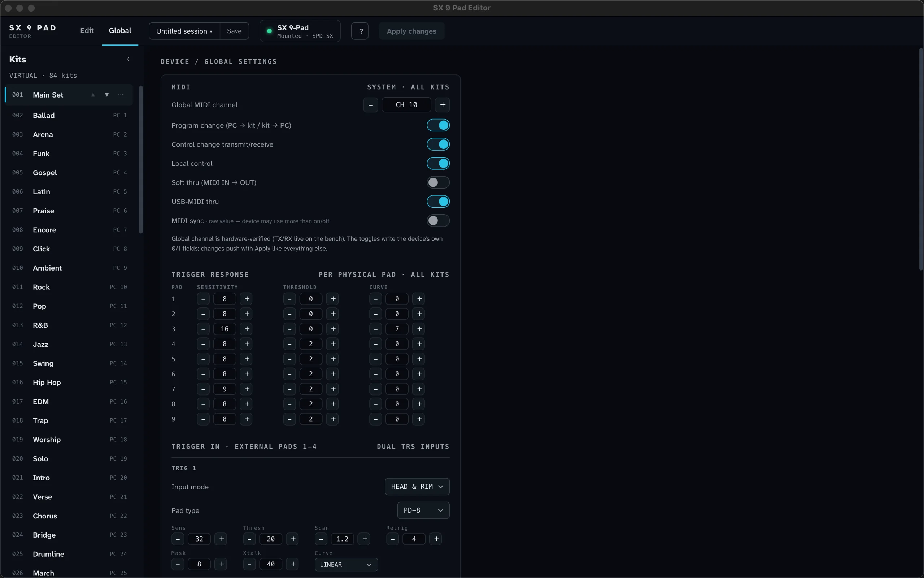Select the Gospel kit
This screenshot has height=578, width=924.
(69, 173)
